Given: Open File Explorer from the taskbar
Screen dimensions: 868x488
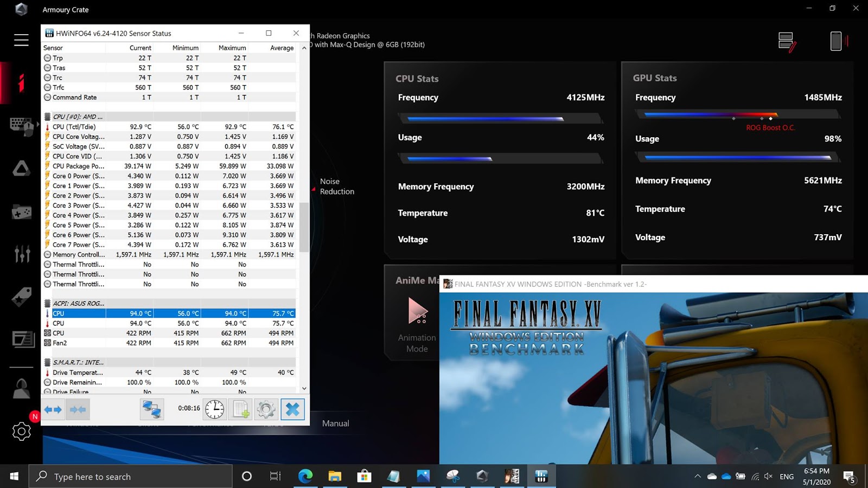Looking at the screenshot, I should tap(335, 476).
